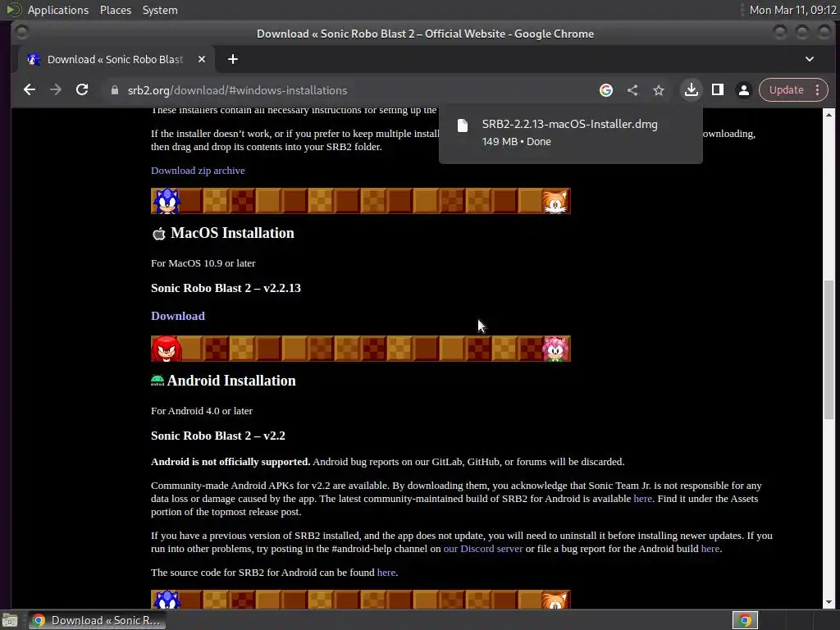Click the Chrome taskbar entry Download « Sonic R...
The height and width of the screenshot is (630, 840).
click(97, 620)
